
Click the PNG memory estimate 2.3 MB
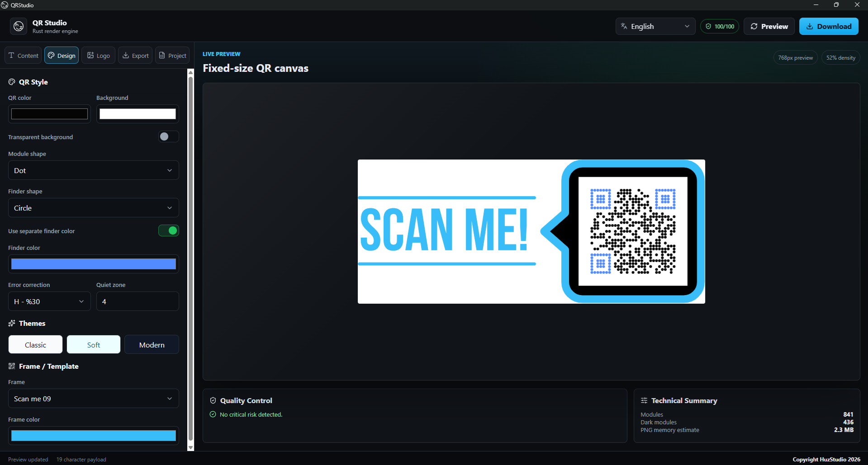844,430
